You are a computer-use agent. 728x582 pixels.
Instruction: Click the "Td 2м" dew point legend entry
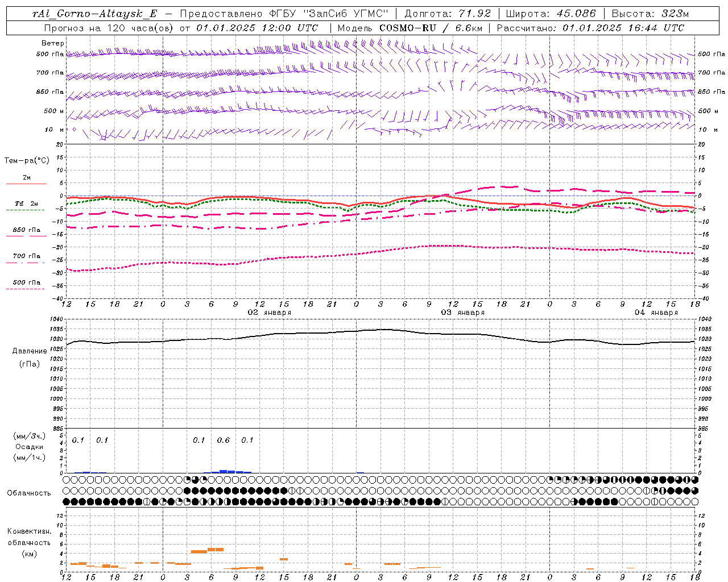click(27, 203)
